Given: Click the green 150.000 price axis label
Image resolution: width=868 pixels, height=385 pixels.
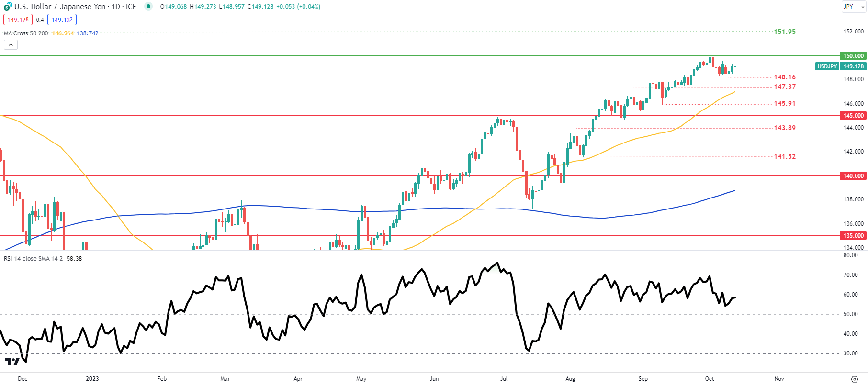Looking at the screenshot, I should click(853, 56).
